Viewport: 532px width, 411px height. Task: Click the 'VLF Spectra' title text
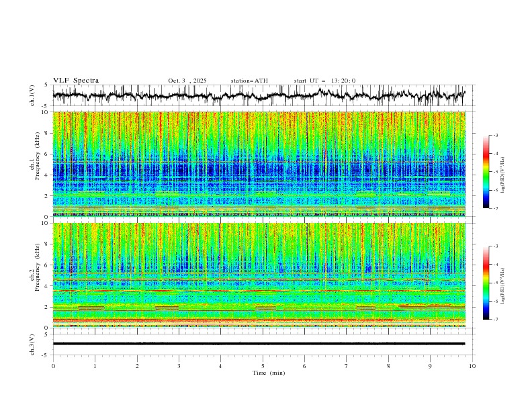pyautogui.click(x=76, y=81)
